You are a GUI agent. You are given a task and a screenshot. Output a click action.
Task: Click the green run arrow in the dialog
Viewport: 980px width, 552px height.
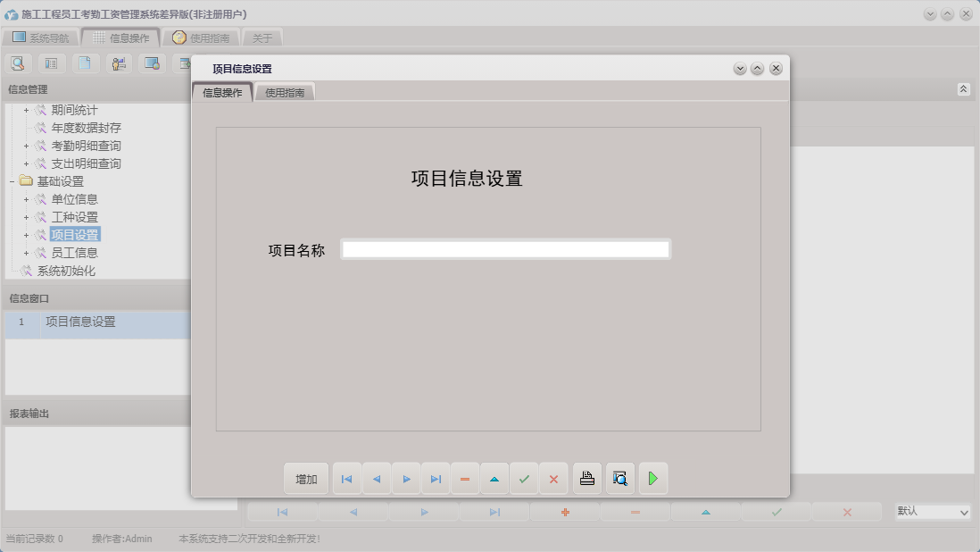652,478
